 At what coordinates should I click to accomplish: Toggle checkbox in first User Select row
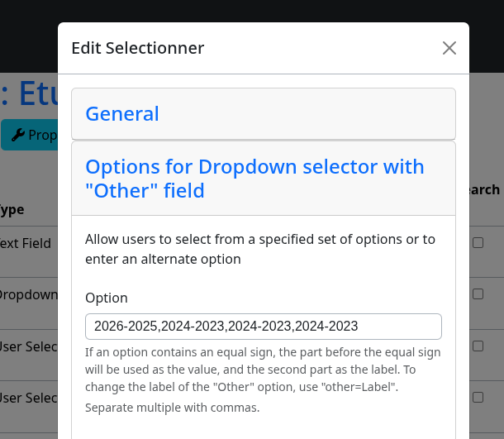point(478,346)
